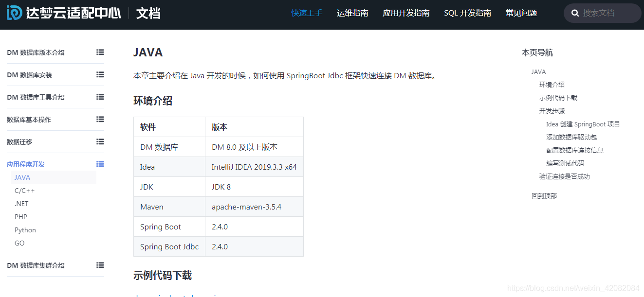The image size is (644, 297).
Task: Expand the 数据迁移 list icon
Action: pos(100,141)
